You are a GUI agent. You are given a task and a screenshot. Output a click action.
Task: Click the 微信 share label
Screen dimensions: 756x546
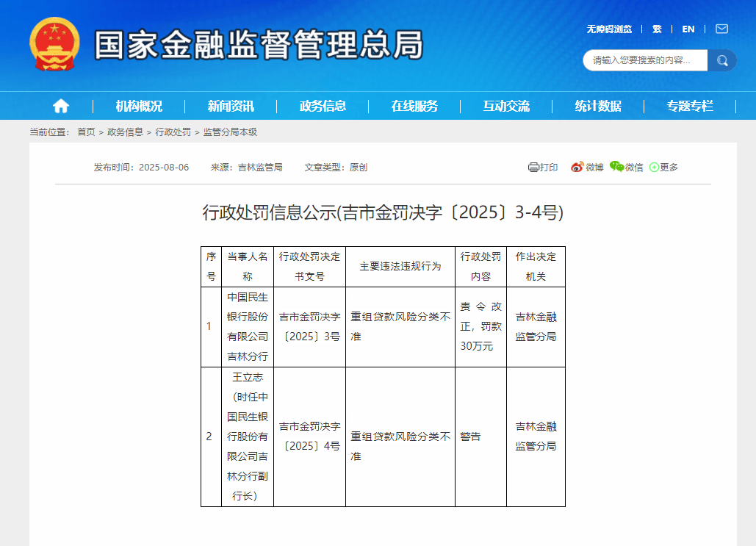(634, 168)
